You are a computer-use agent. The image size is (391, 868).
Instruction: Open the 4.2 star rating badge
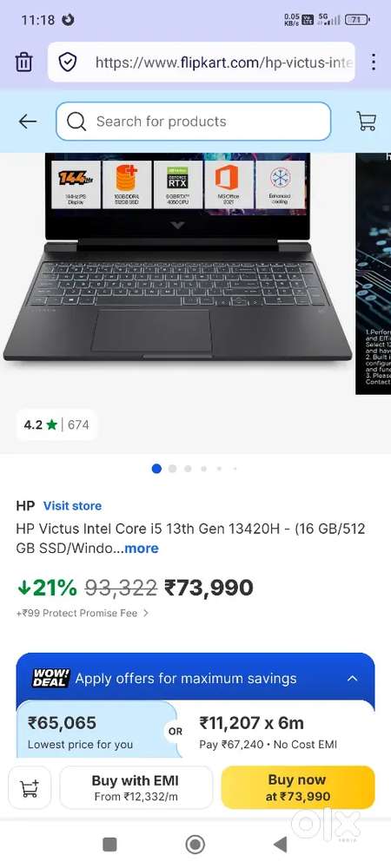56,425
